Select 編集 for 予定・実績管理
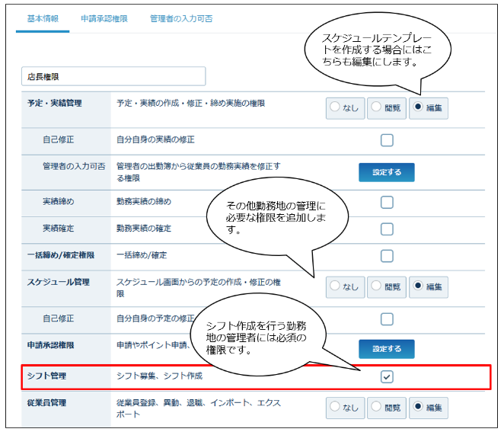 pyautogui.click(x=428, y=108)
